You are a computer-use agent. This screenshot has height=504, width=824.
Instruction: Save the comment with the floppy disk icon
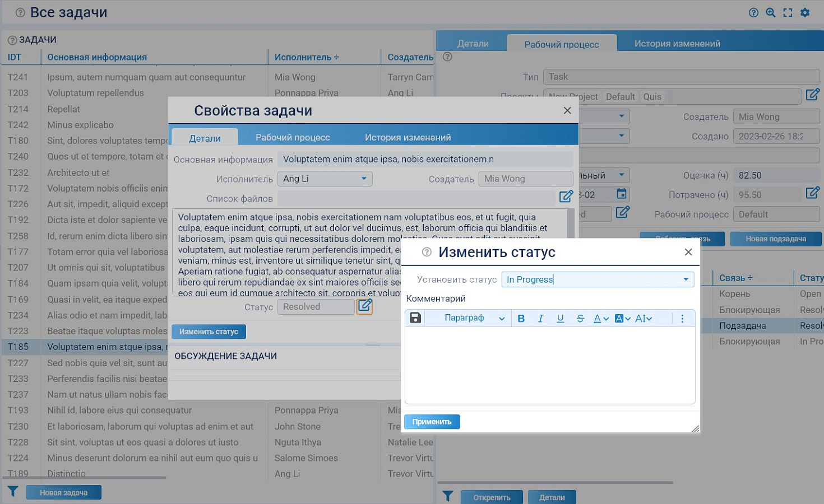pos(415,318)
